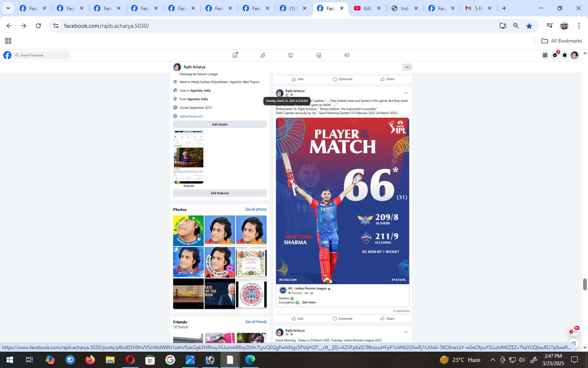Open Windows Start menu

pos(9,360)
